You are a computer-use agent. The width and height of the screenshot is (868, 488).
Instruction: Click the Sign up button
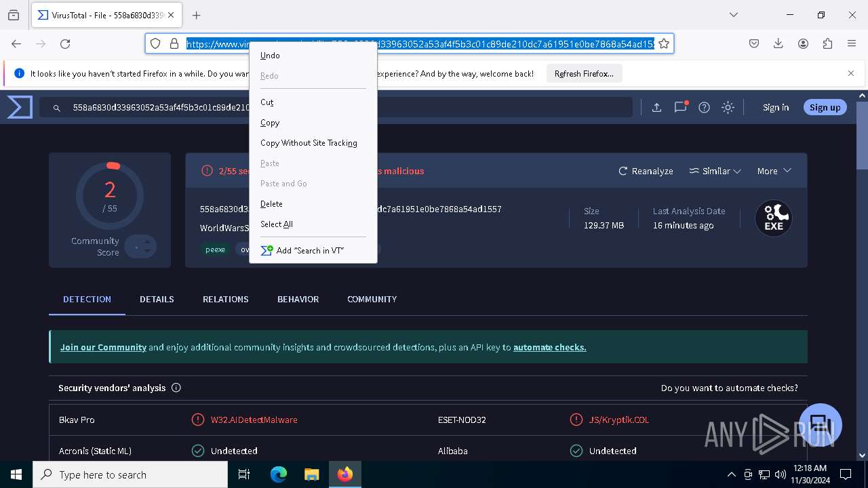click(x=825, y=107)
